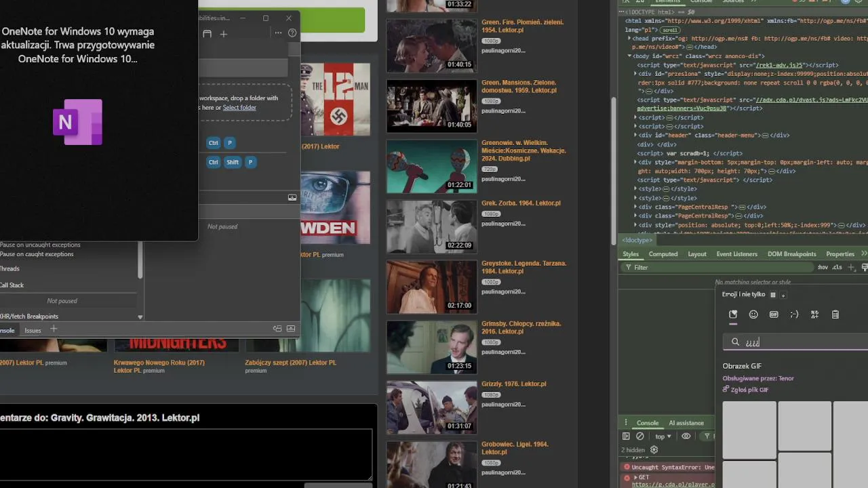Open Zabójczy szept (2007) Lektor PL link
868x488 pixels.
[290, 363]
